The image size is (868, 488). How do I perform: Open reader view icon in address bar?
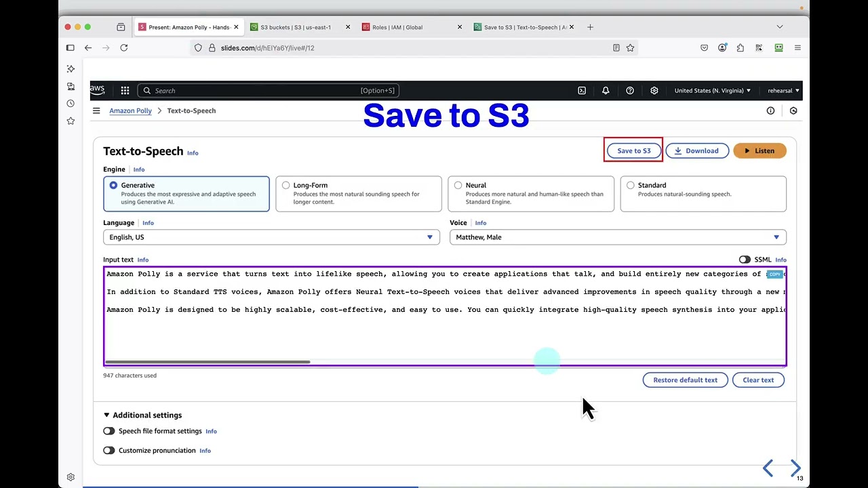coord(616,47)
